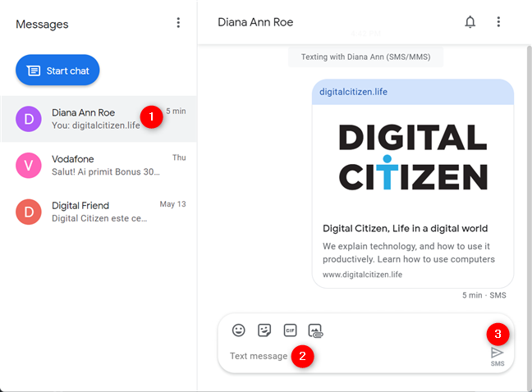Image resolution: width=532 pixels, height=392 pixels.
Task: Click the 'May 13' date on Digital Friend
Action: click(x=172, y=204)
